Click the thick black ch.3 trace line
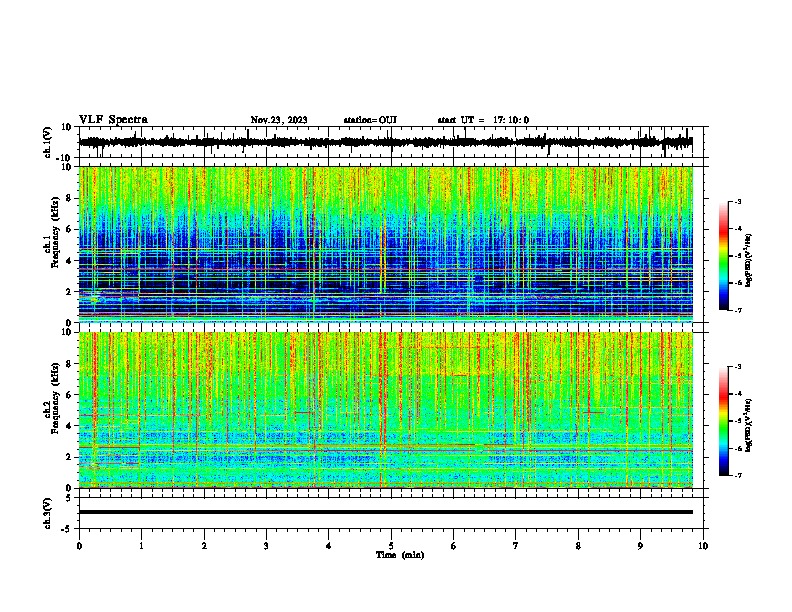 (x=386, y=512)
